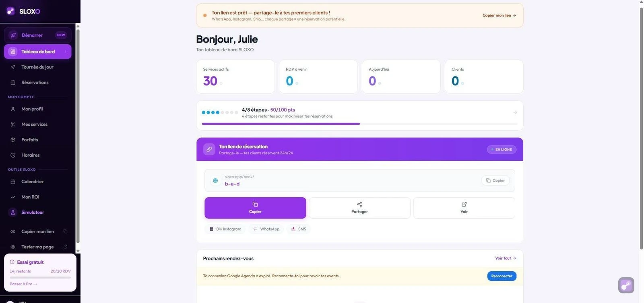Click Copier mon lien in the sidebar
The width and height of the screenshot is (644, 303).
point(38,231)
